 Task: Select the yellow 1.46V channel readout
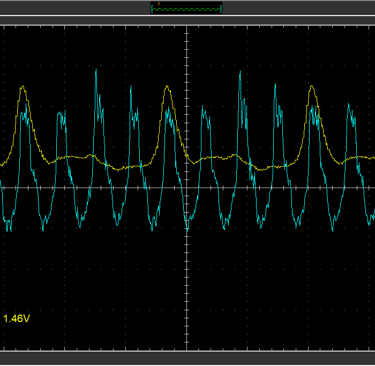pos(16,319)
